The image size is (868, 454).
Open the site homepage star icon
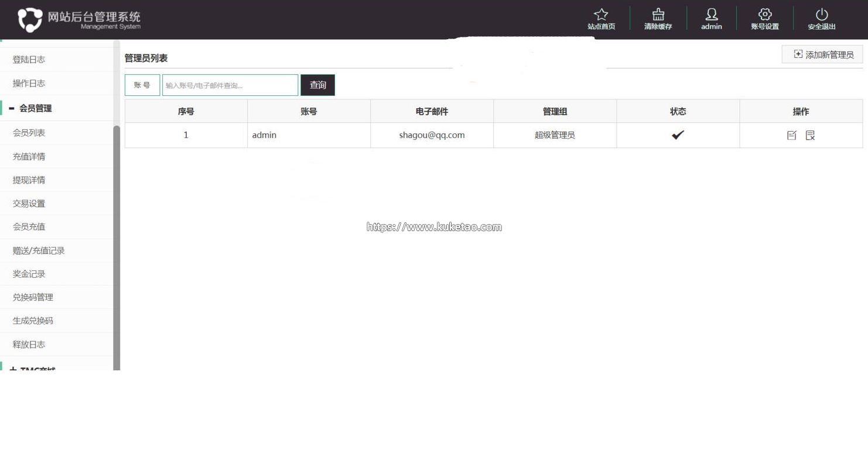click(601, 15)
